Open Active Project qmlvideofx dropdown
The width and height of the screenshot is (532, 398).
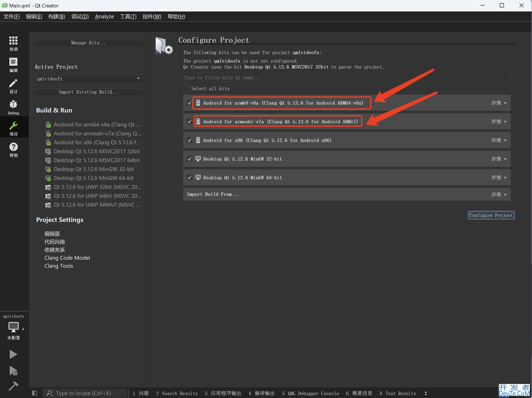[89, 79]
